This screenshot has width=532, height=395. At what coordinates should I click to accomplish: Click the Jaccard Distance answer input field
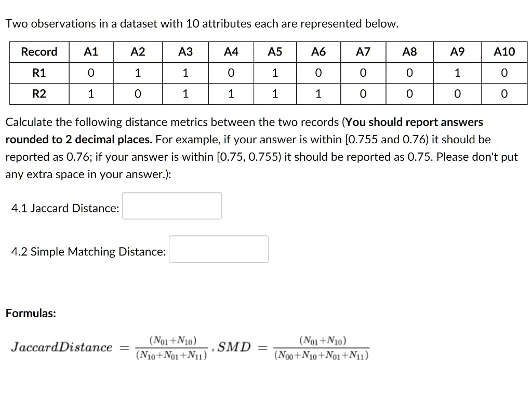pos(171,206)
